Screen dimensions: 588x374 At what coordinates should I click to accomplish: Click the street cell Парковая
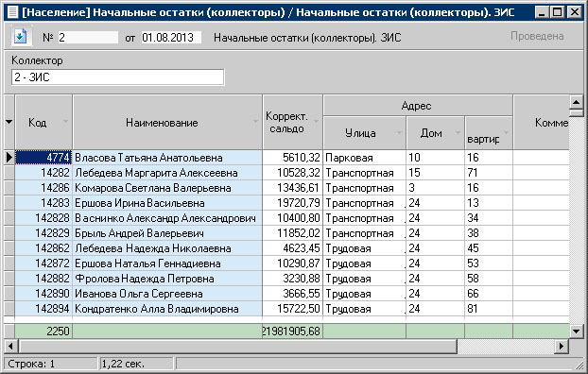click(365, 158)
